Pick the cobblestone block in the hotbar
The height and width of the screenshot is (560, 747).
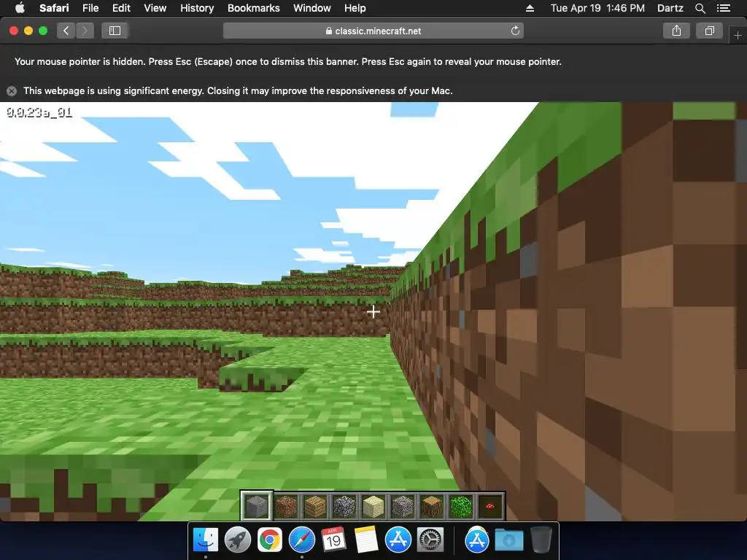tap(344, 506)
